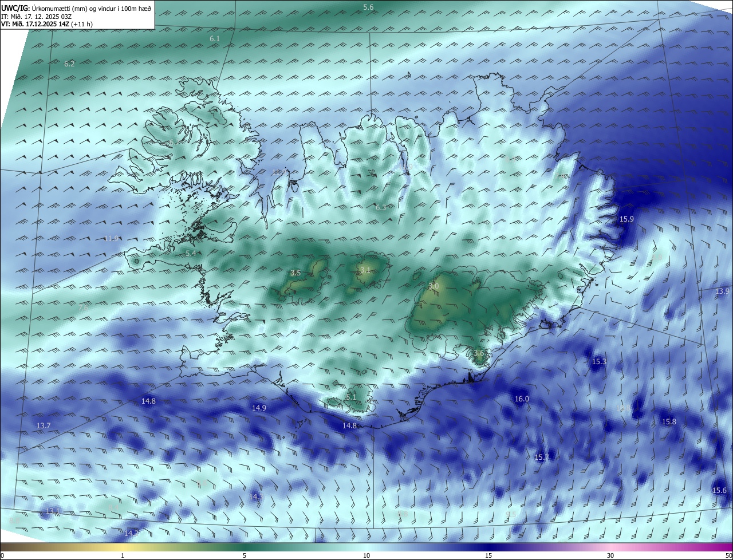Viewport: 733px width, 560px height.
Task: Click the color scale tick labeled 30
Action: pos(610,555)
